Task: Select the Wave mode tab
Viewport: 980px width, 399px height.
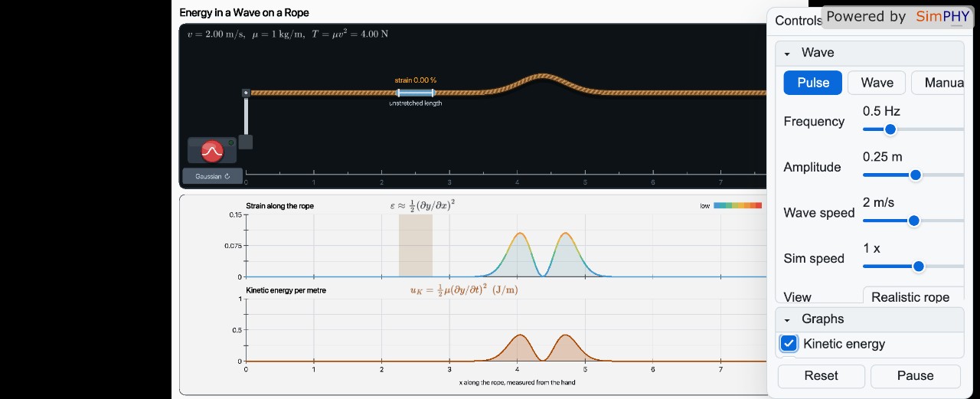Action: [x=877, y=83]
